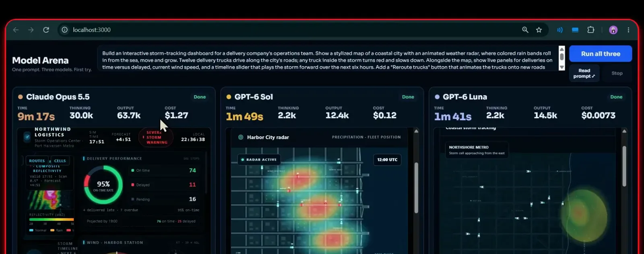Click the green storm cell on Luna map
This screenshot has width=644, height=254.
point(584,215)
